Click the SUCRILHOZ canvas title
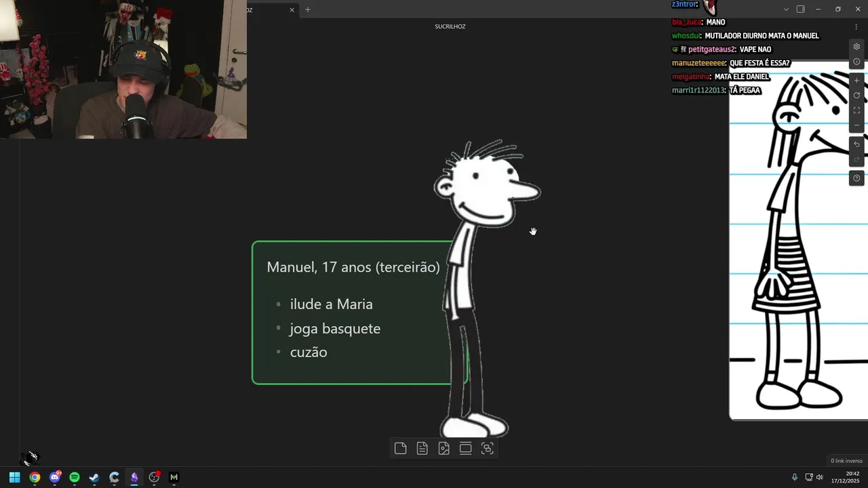This screenshot has height=488, width=868. click(x=450, y=26)
